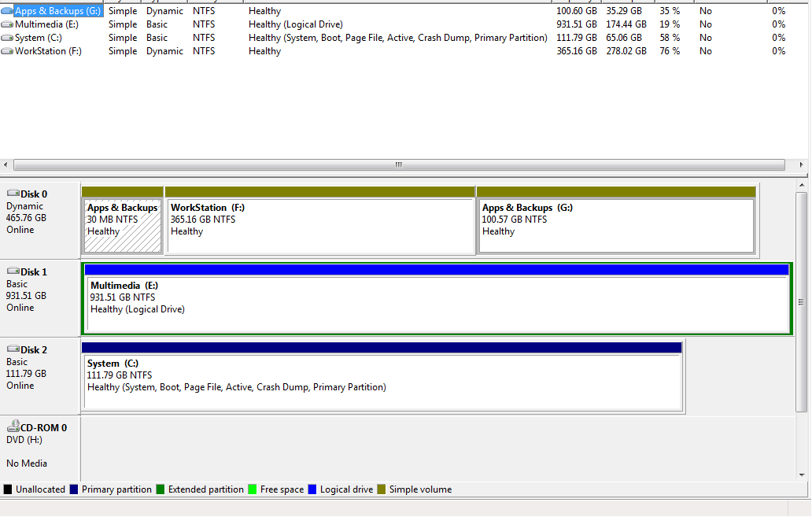Select the Multimedia (E:) logical drive block
This screenshot has height=517, width=812.
tap(437, 304)
